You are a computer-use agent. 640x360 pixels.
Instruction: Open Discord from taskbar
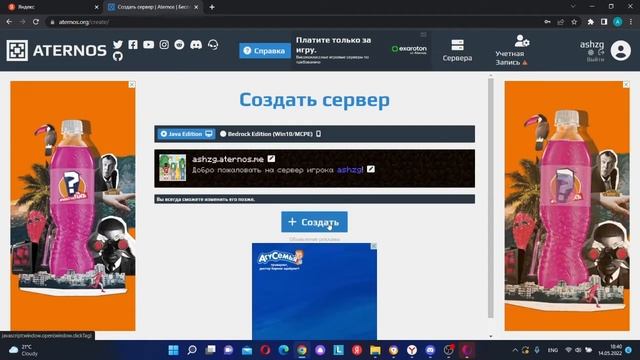(x=430, y=350)
